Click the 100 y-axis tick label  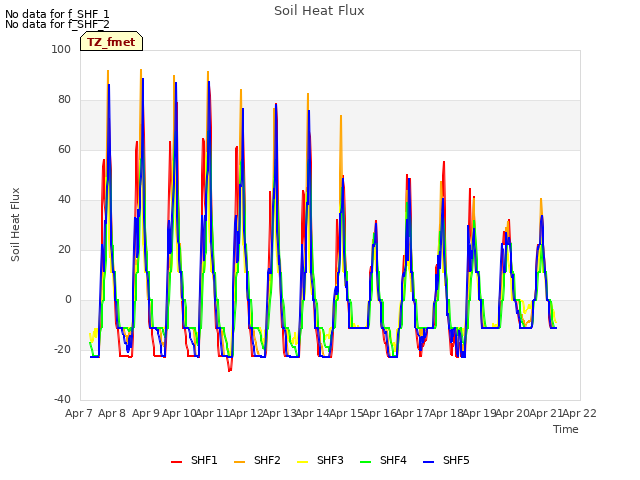(x=61, y=49)
